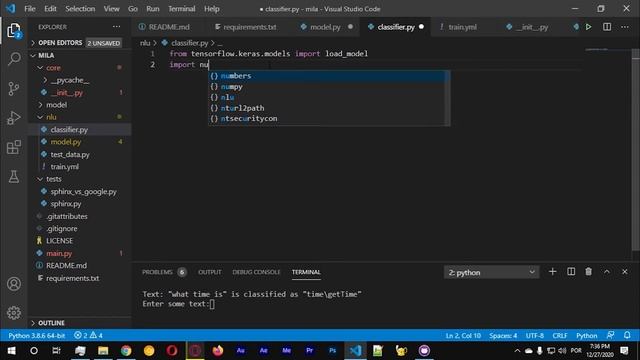Split the terminal panel

[571, 272]
